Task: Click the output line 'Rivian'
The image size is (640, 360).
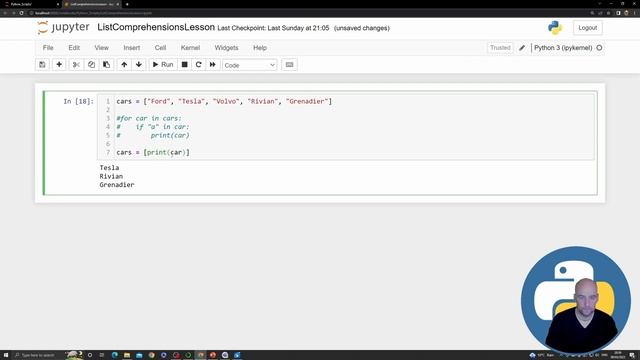Action: click(x=111, y=176)
